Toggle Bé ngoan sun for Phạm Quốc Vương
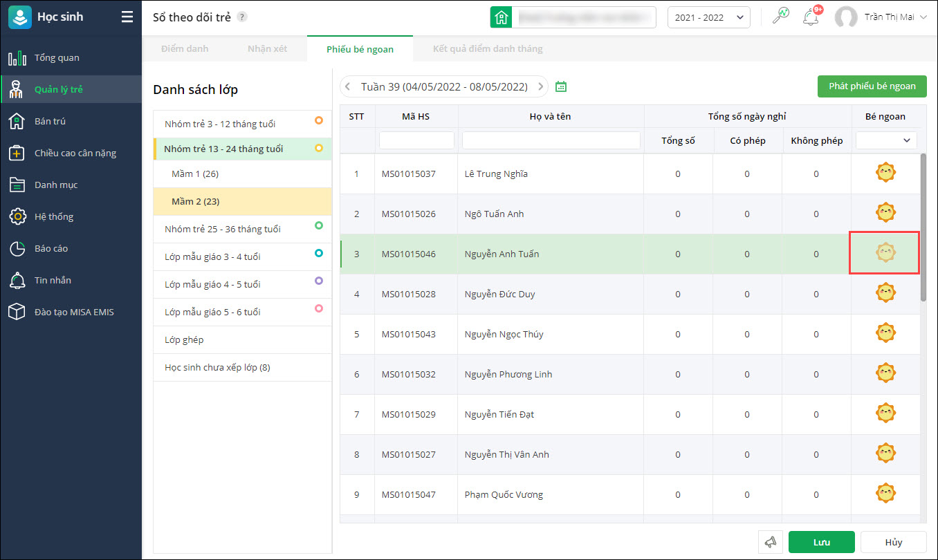Viewport: 938px width, 560px height. (x=885, y=494)
